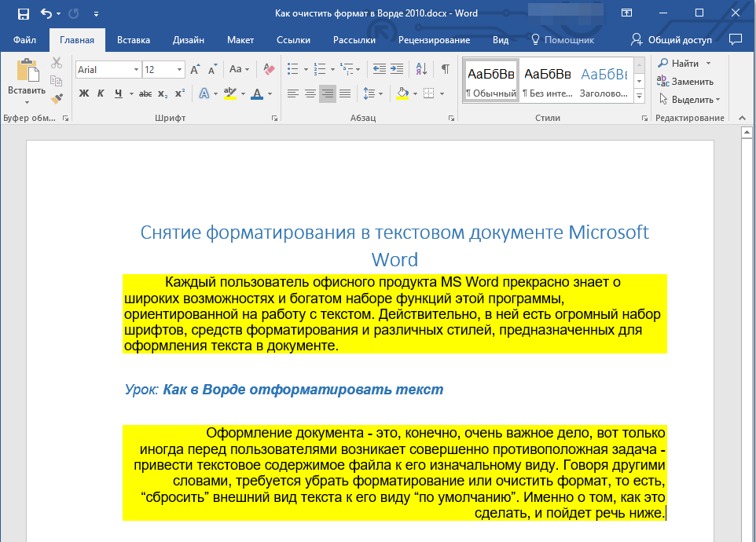The height and width of the screenshot is (542, 756).
Task: Toggle bold formatting with Ж button
Action: coord(84,93)
